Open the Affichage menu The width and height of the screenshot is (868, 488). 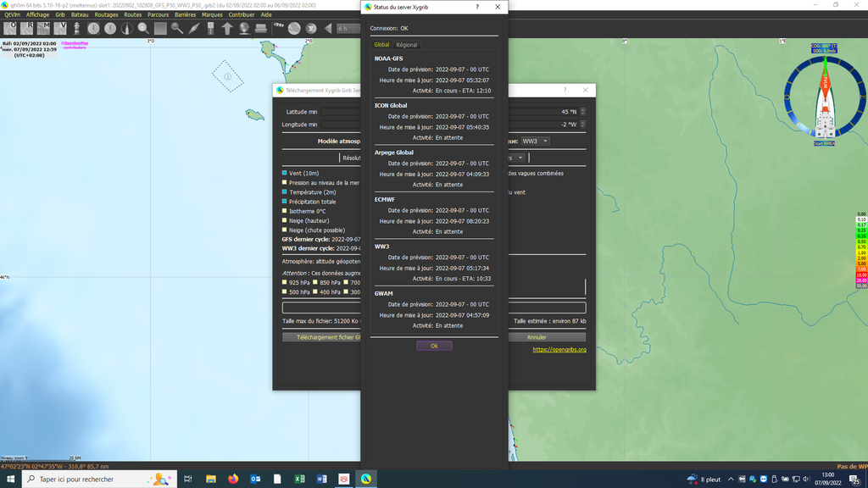click(x=37, y=15)
